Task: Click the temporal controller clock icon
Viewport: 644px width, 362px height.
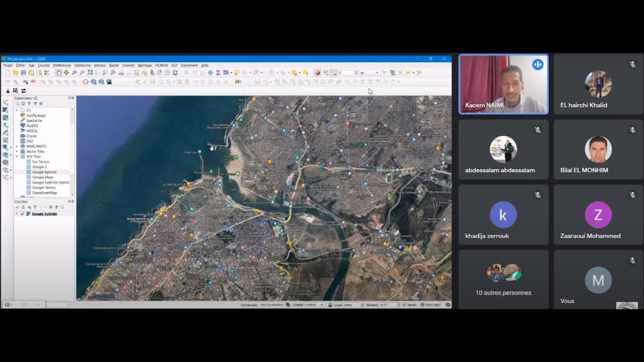Action: click(168, 73)
